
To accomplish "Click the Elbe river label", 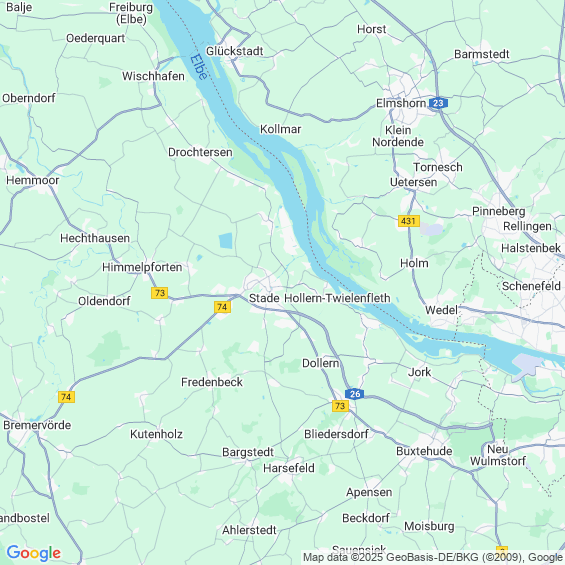I will pyautogui.click(x=199, y=67).
